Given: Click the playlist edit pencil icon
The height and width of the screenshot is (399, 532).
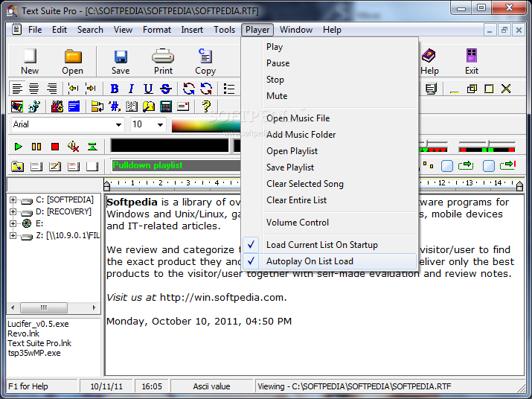Looking at the screenshot, I should click(x=54, y=166).
